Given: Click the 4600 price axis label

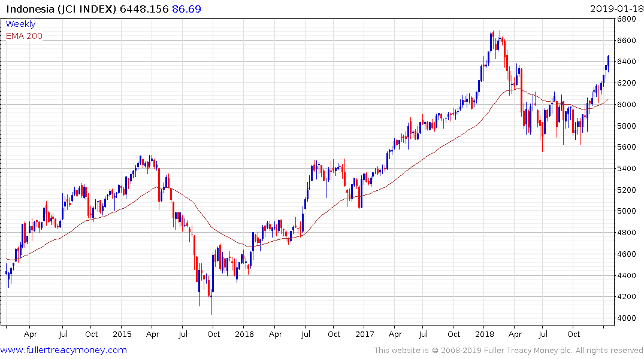Looking at the screenshot, I should pos(627,254).
